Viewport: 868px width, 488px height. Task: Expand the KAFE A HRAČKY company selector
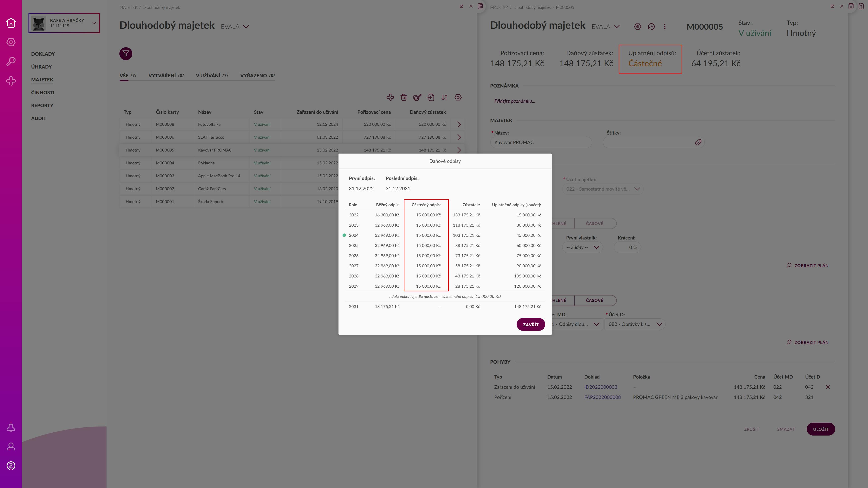point(94,23)
